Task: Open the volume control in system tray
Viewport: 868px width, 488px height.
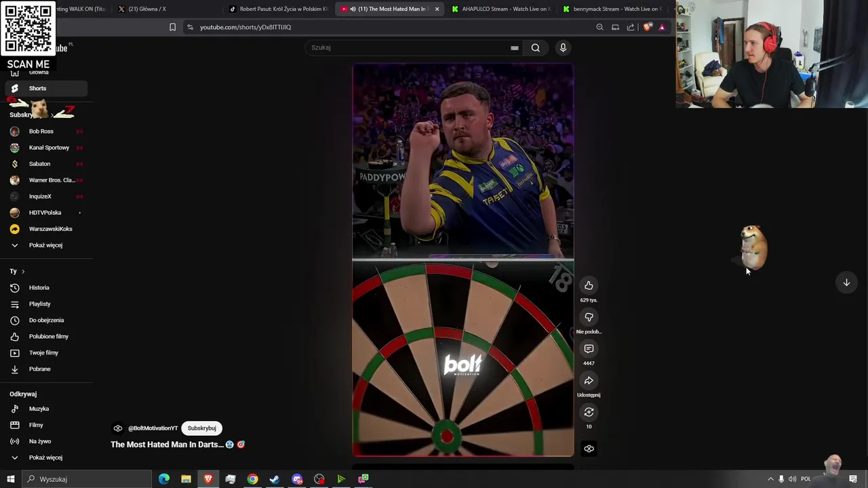Action: (792, 479)
